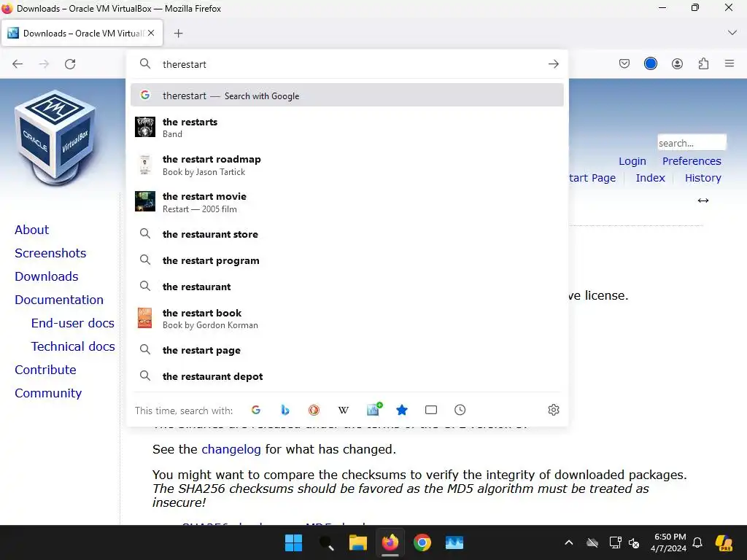Viewport: 747px width, 560px height.
Task: Choose 'the restart movie' suggestion
Action: [347, 203]
